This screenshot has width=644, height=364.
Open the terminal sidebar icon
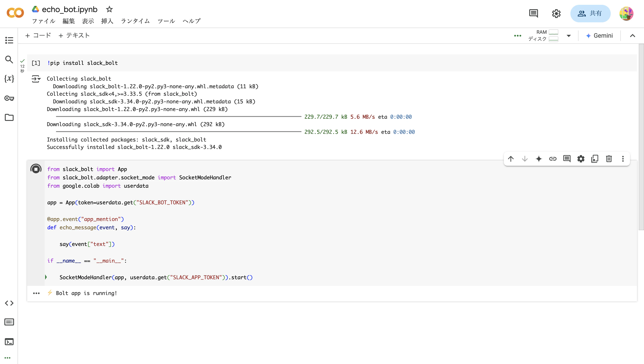(9, 341)
